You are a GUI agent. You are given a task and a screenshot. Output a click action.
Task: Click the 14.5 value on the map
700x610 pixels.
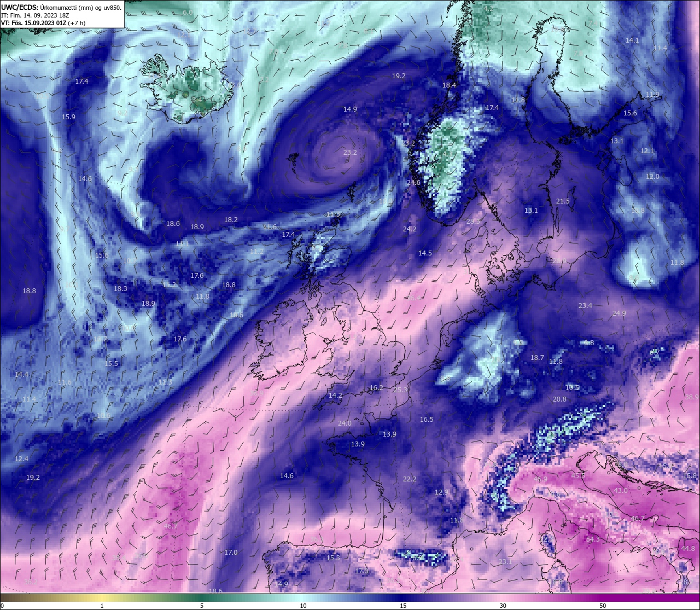click(425, 253)
